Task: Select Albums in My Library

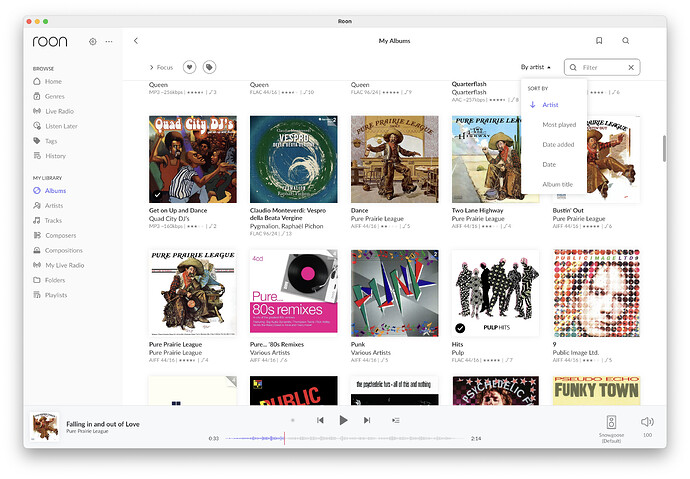Action: point(50,191)
